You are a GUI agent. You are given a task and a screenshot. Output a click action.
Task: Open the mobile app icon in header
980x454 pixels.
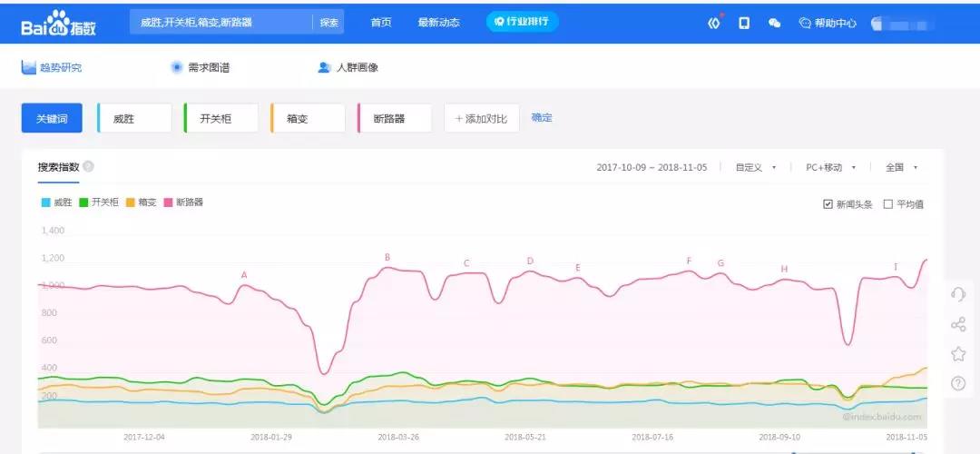tap(744, 24)
